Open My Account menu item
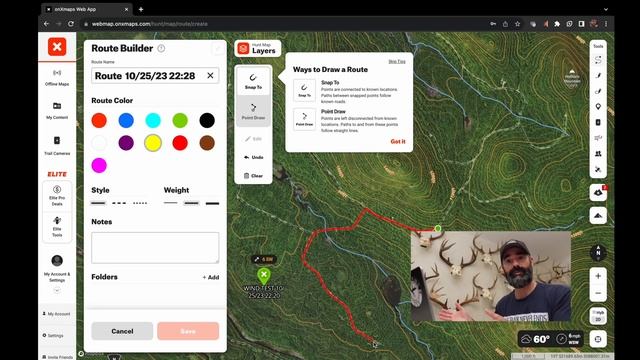The image size is (640, 360). point(57,314)
